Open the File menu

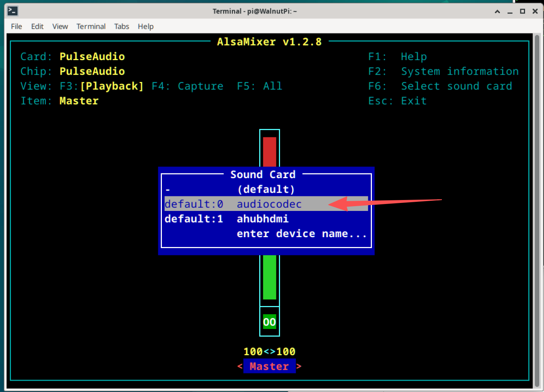(16, 26)
